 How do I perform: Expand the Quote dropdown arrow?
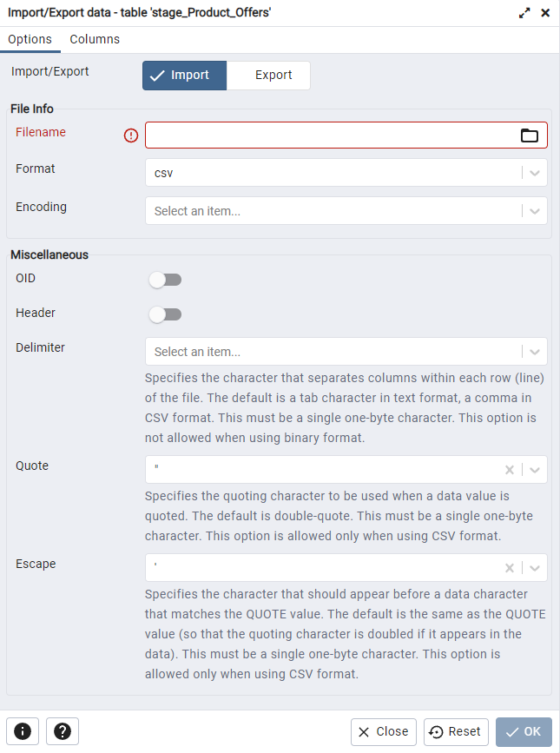click(535, 470)
